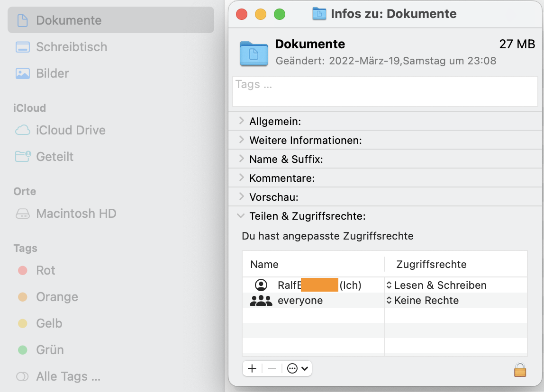Click the lock icon to unlock permissions
This screenshot has width=544, height=392.
click(x=520, y=369)
